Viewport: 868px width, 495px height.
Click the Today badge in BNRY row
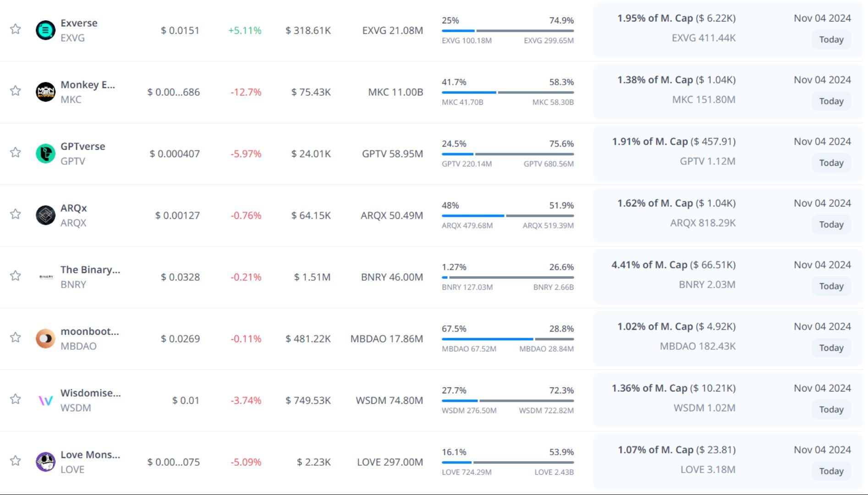(831, 286)
